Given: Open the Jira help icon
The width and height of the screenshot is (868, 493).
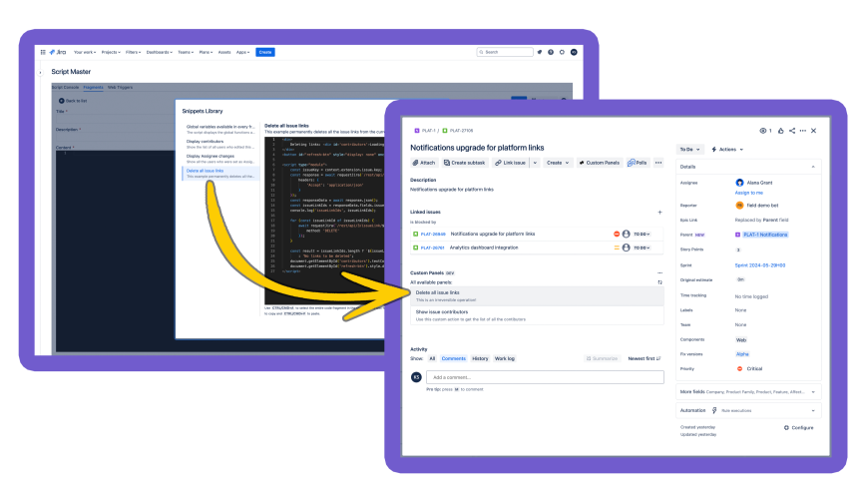Looking at the screenshot, I should click(x=551, y=52).
